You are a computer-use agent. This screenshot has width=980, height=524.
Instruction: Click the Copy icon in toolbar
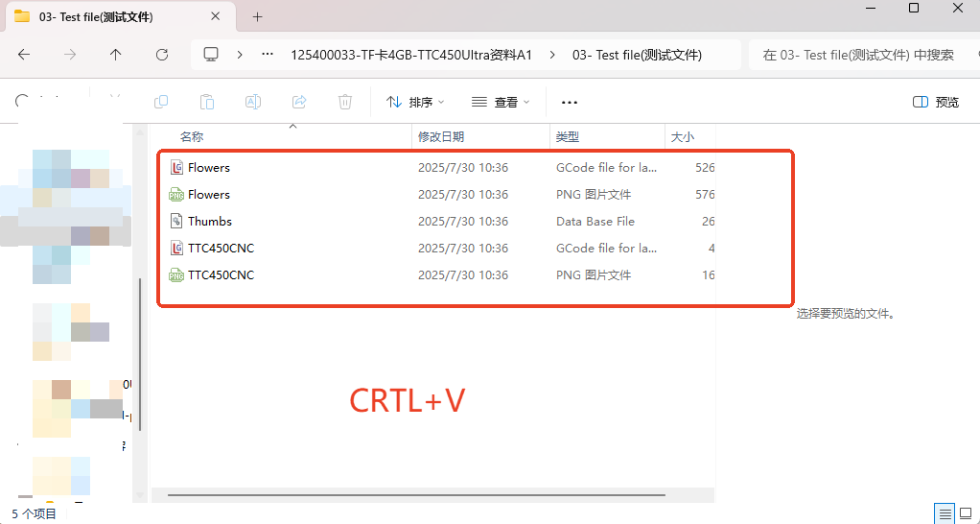161,102
